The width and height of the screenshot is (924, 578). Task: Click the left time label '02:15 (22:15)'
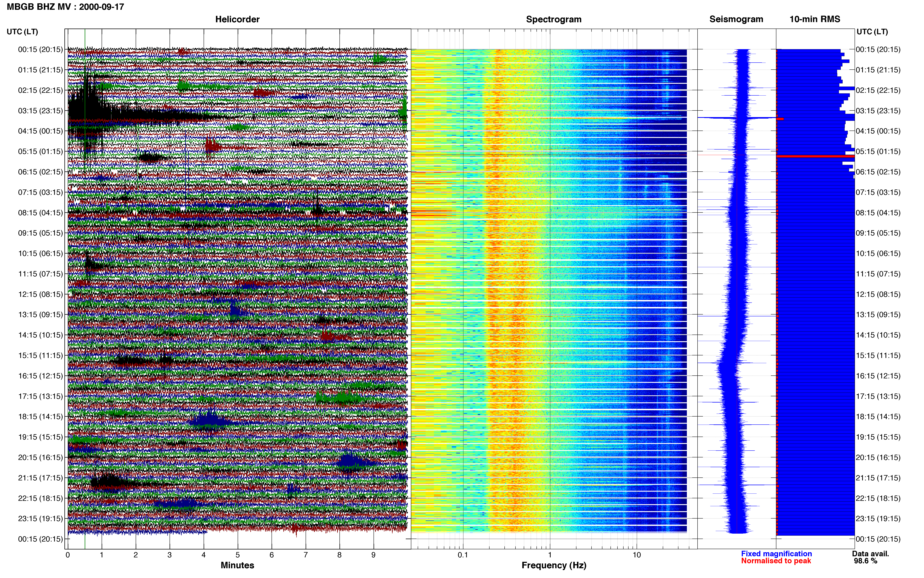pyautogui.click(x=41, y=90)
